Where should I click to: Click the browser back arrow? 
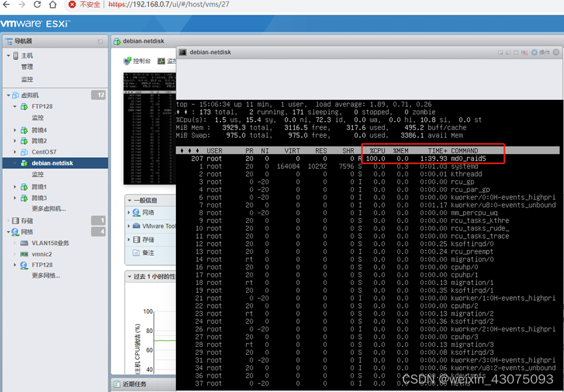click(7, 5)
